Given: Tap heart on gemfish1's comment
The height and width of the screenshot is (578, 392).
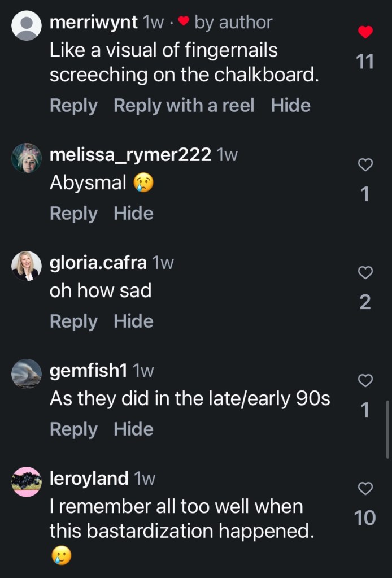Looking at the screenshot, I should (365, 381).
